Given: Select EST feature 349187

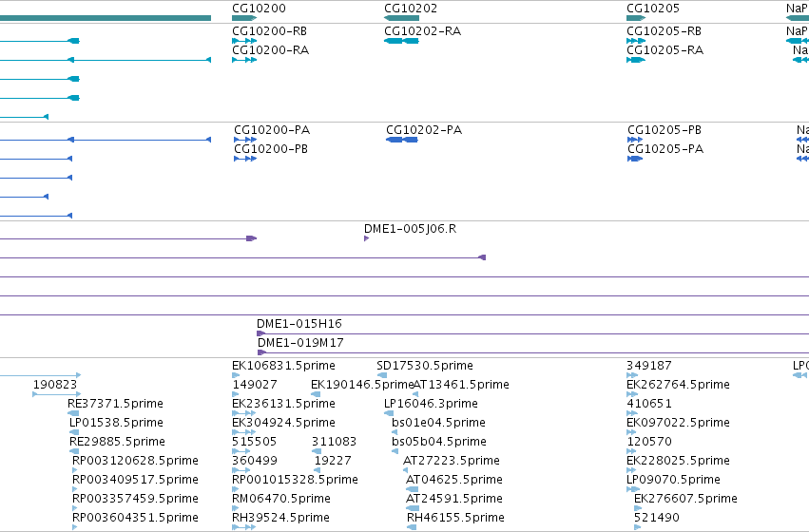Looking at the screenshot, I should (x=649, y=366).
